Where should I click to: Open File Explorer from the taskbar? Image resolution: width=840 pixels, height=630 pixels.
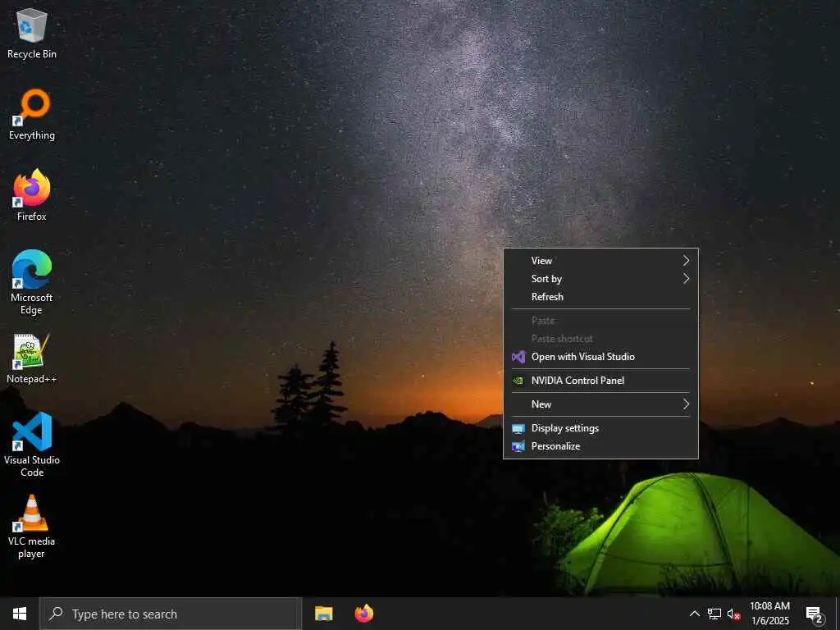coord(323,614)
